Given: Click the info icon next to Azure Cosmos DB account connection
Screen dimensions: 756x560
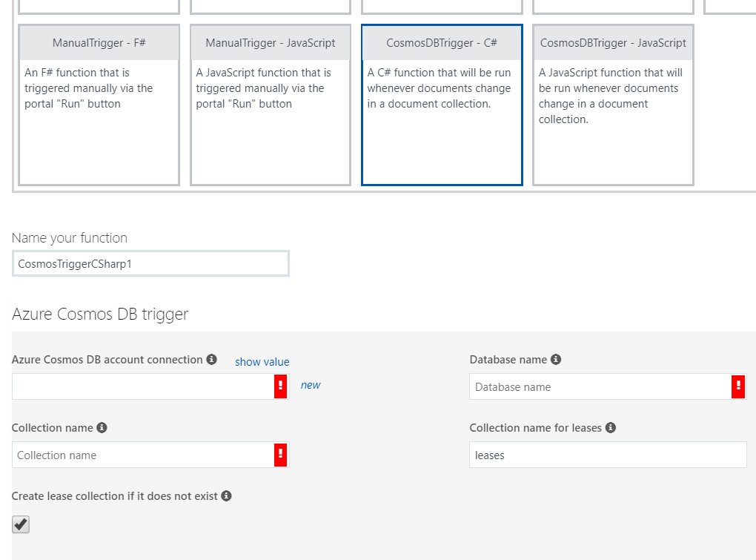Looking at the screenshot, I should pos(212,359).
